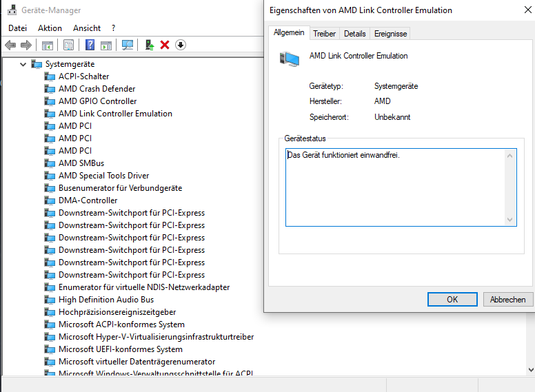Select Microsoft Hyper-V-Virtualisierungsinfrastrukturtreiber entry
The height and width of the screenshot is (392, 535).
[x=157, y=337]
